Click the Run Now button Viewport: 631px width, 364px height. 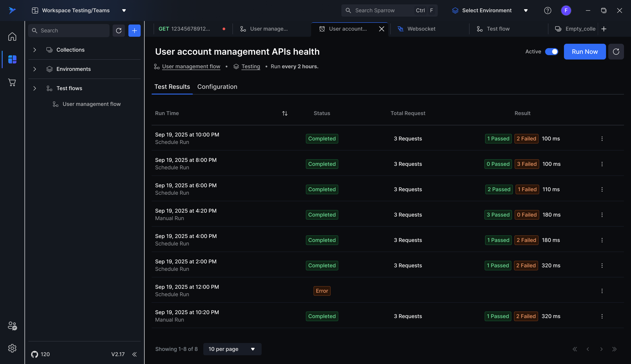pyautogui.click(x=585, y=52)
